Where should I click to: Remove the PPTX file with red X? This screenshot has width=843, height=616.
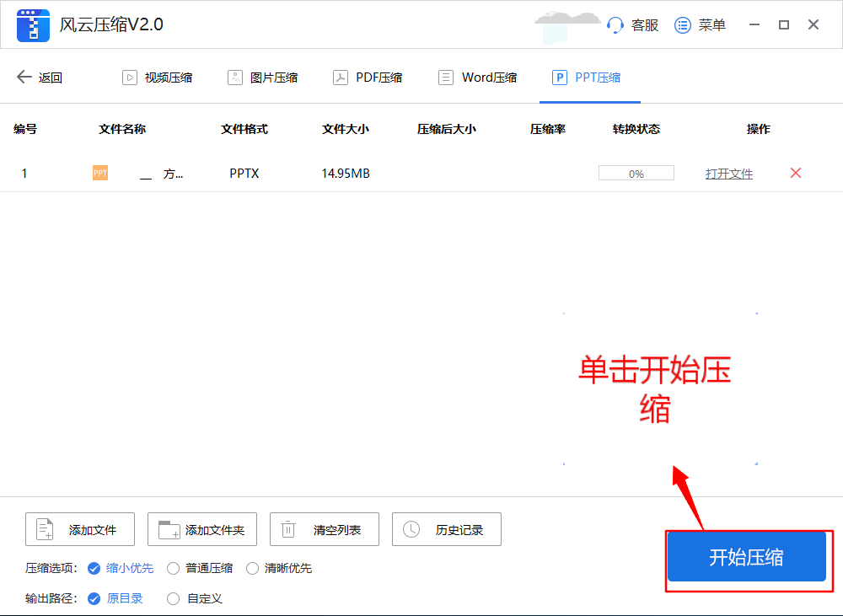pos(795,173)
